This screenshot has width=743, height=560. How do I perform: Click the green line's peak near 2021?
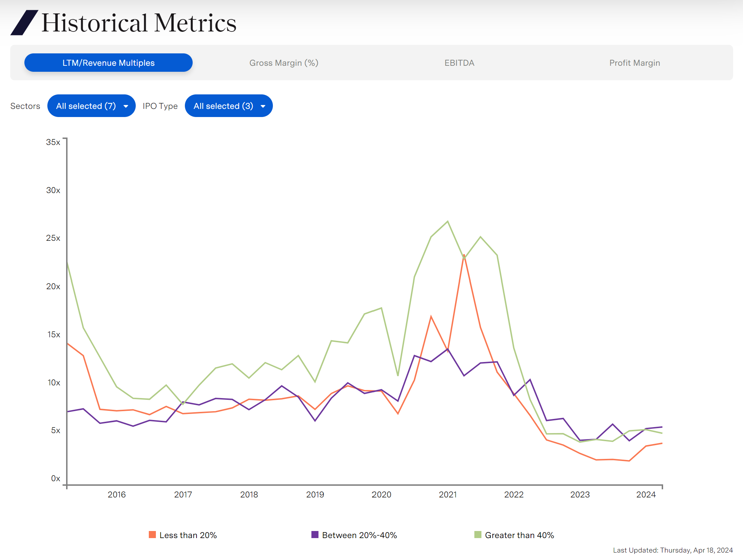pyautogui.click(x=447, y=222)
